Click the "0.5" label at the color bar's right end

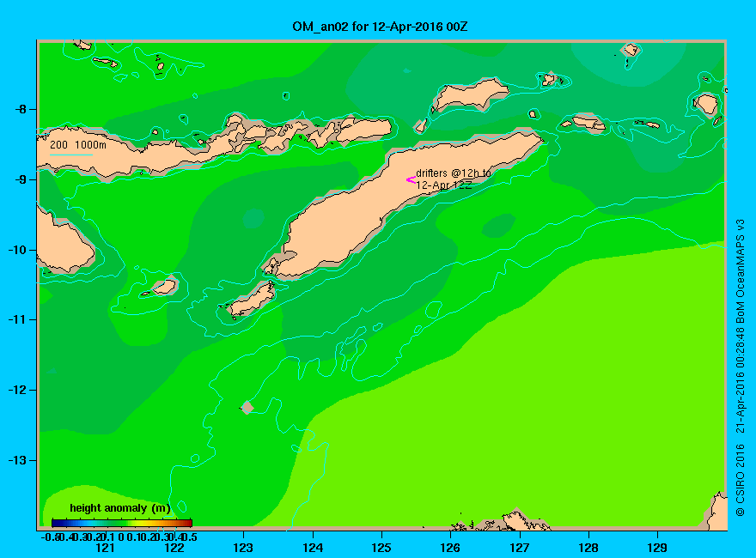190,537
